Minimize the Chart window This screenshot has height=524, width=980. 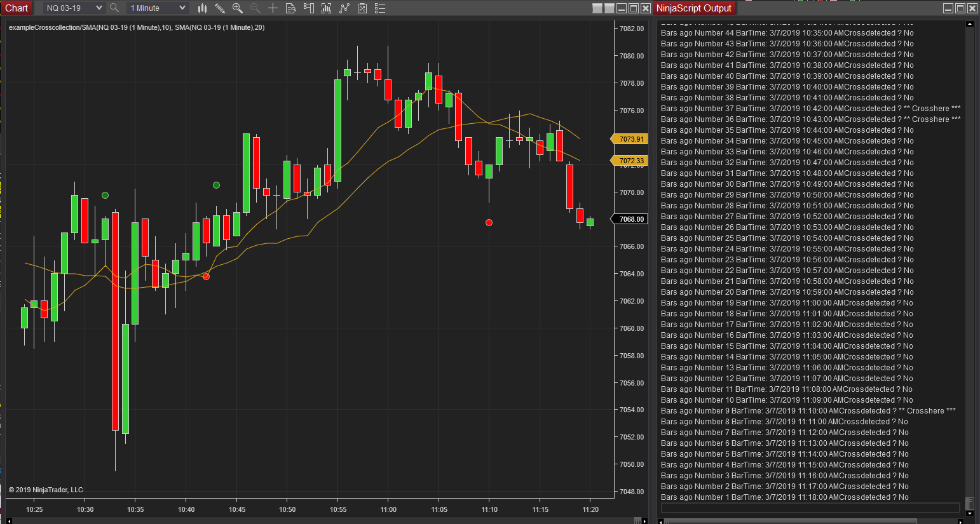tap(622, 8)
